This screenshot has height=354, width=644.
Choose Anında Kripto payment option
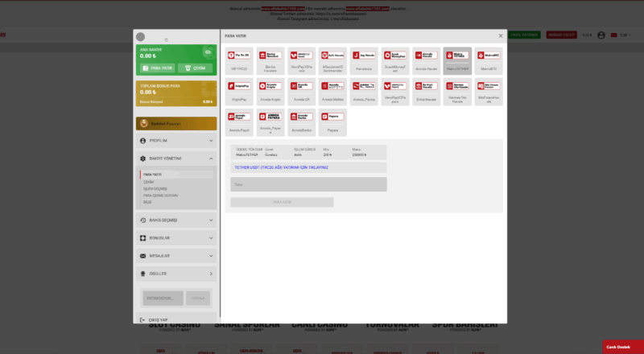pyautogui.click(x=270, y=92)
